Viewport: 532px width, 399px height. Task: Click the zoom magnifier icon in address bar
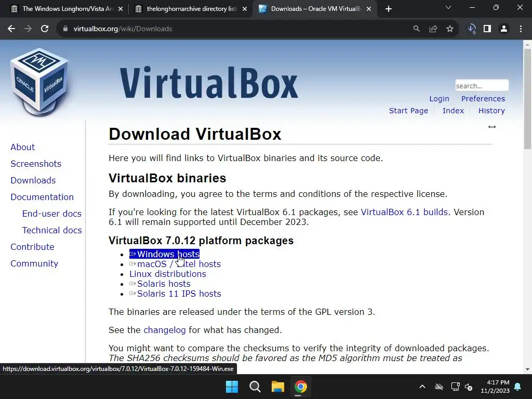(416, 29)
